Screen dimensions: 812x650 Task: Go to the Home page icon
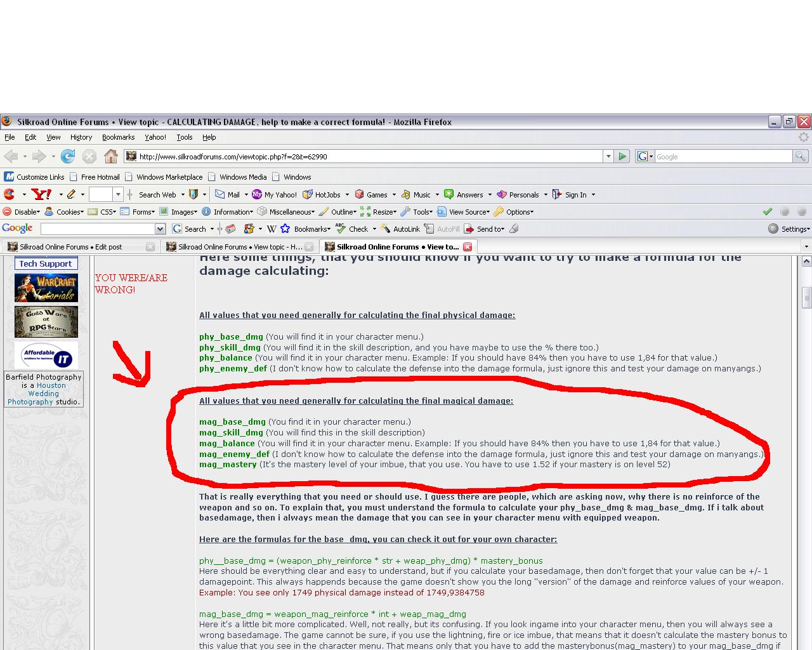111,156
